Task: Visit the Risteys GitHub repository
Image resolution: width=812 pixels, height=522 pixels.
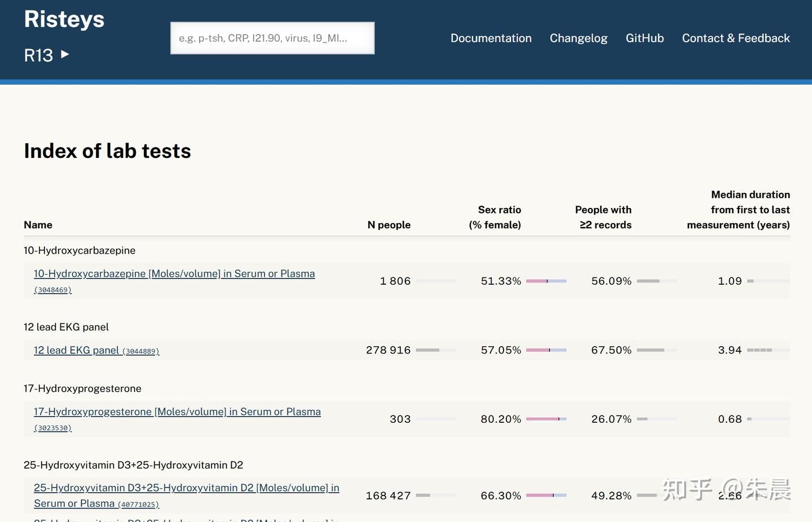Action: [x=645, y=38]
